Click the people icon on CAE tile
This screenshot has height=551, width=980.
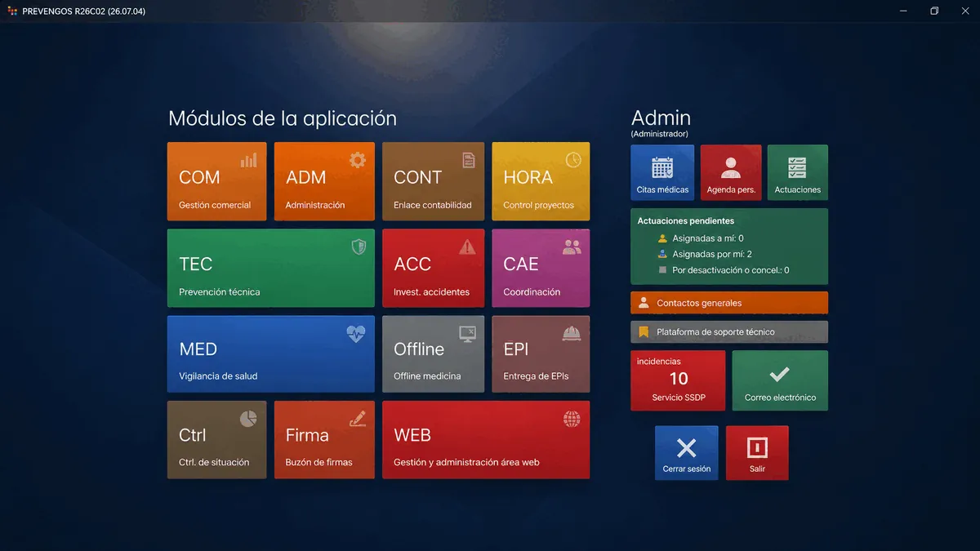572,246
